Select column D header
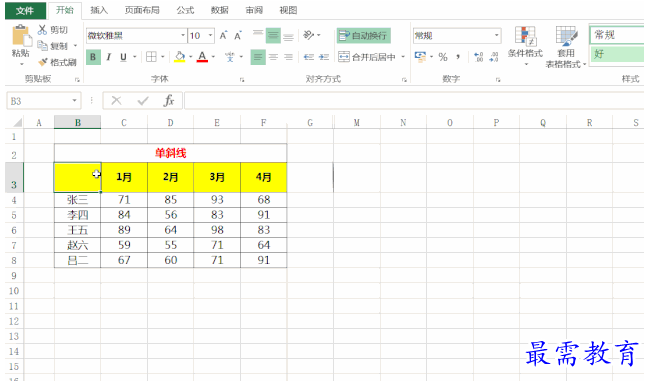The width and height of the screenshot is (647, 385). click(x=170, y=123)
